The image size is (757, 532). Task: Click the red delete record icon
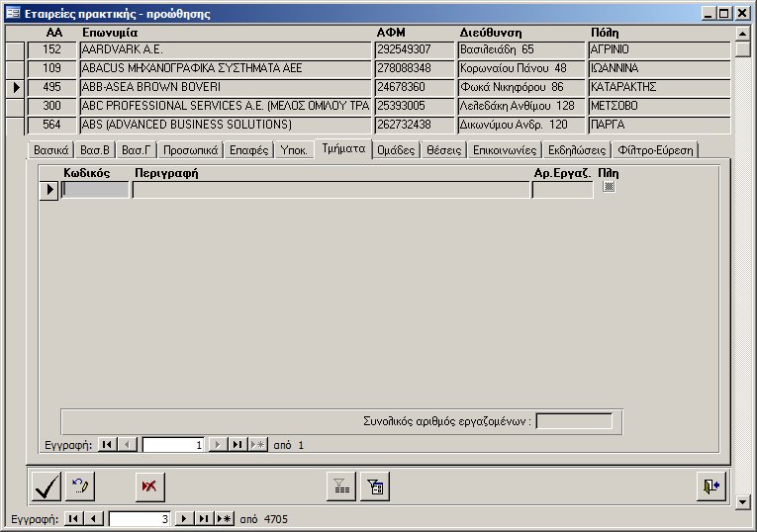coord(150,487)
